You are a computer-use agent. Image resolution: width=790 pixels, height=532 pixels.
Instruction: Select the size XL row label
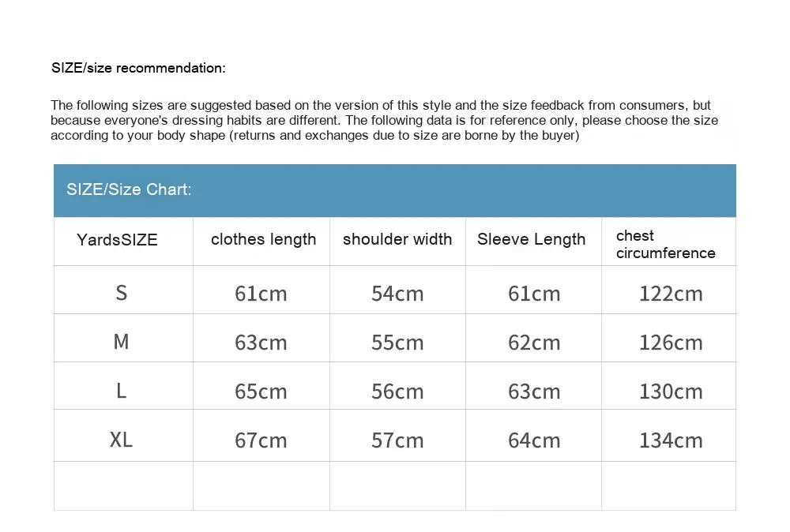tap(121, 440)
